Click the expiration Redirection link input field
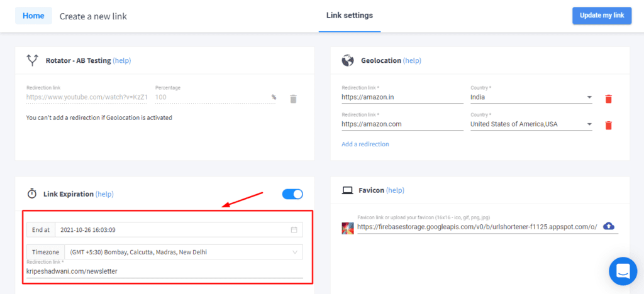644x294 pixels. click(164, 271)
